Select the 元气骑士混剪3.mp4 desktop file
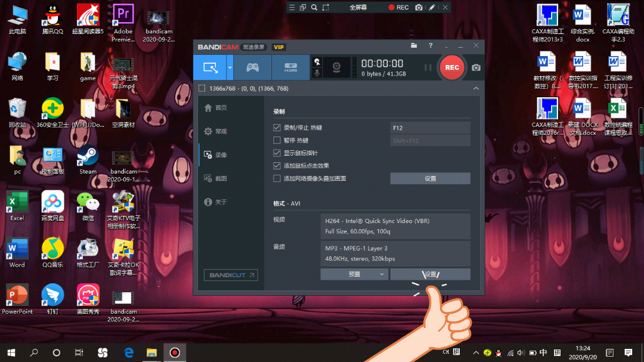 pyautogui.click(x=123, y=74)
